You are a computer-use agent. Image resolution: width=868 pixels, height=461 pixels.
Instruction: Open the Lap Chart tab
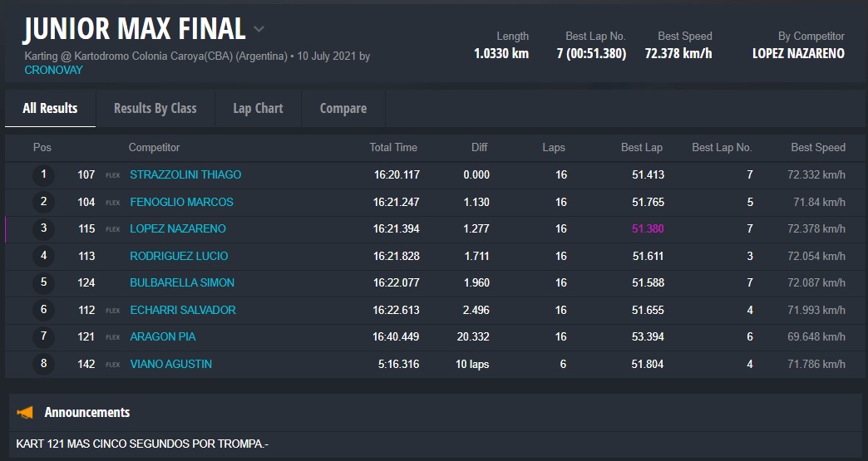point(258,108)
